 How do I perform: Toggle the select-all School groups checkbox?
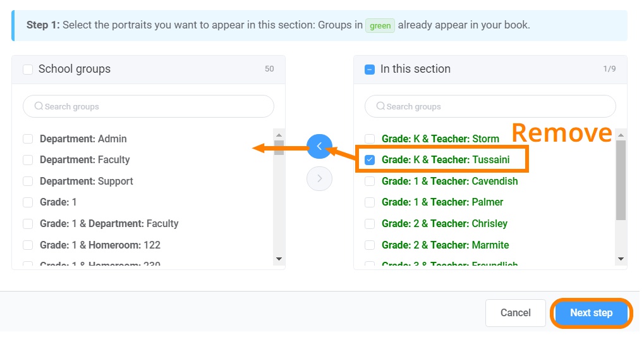[x=28, y=69]
